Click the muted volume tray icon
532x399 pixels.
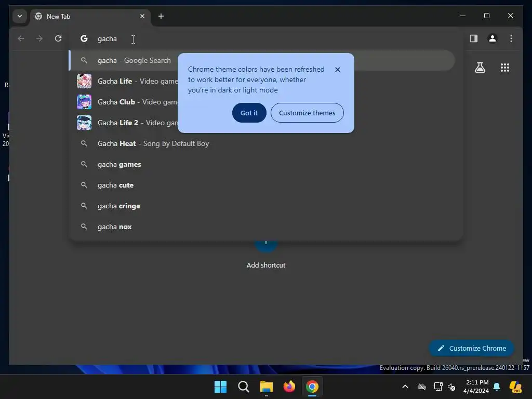click(451, 387)
